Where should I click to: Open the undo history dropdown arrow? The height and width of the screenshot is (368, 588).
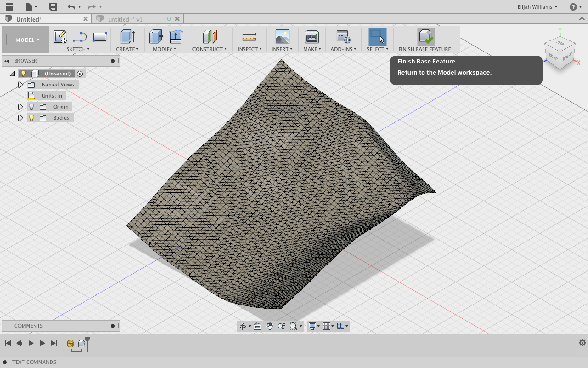79,7
